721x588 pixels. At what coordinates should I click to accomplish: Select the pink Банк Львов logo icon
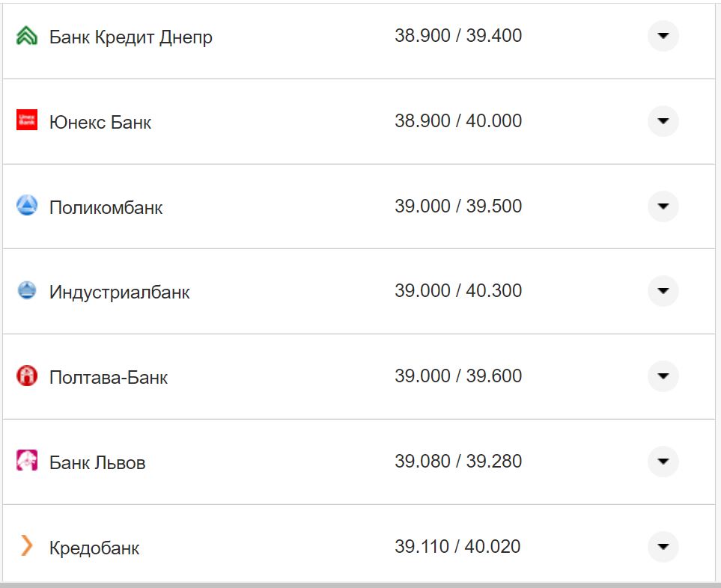(26, 462)
